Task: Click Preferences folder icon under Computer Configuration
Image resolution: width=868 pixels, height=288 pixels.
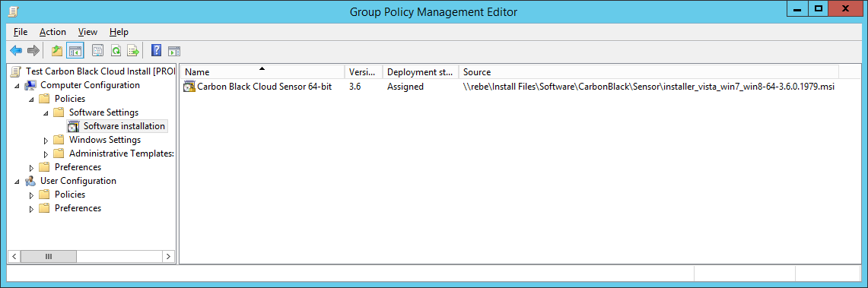Action: 45,167
